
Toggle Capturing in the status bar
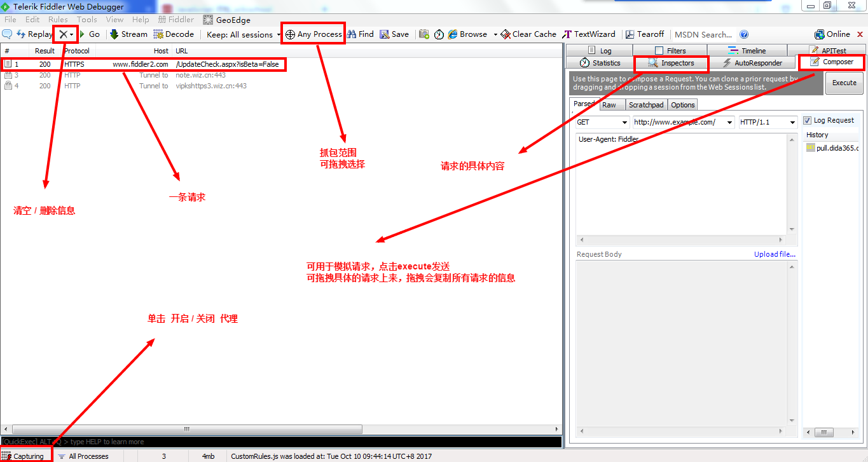point(25,456)
